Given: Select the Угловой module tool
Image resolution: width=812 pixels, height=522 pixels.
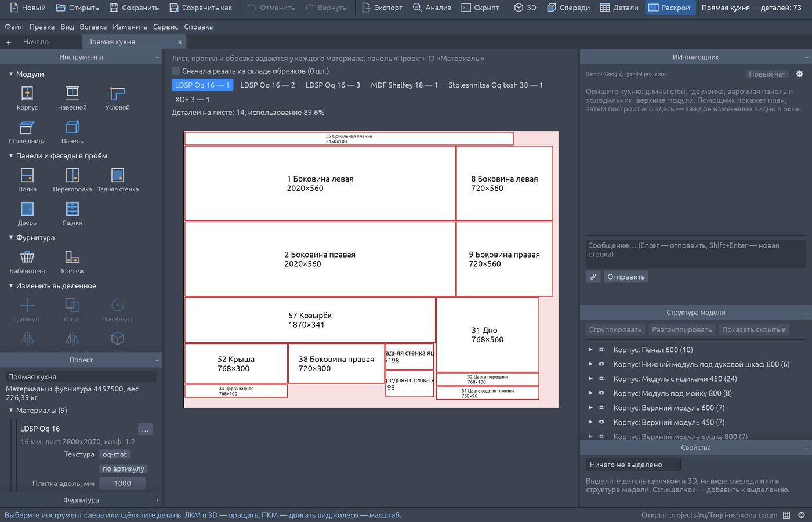Looking at the screenshot, I should coord(118,98).
